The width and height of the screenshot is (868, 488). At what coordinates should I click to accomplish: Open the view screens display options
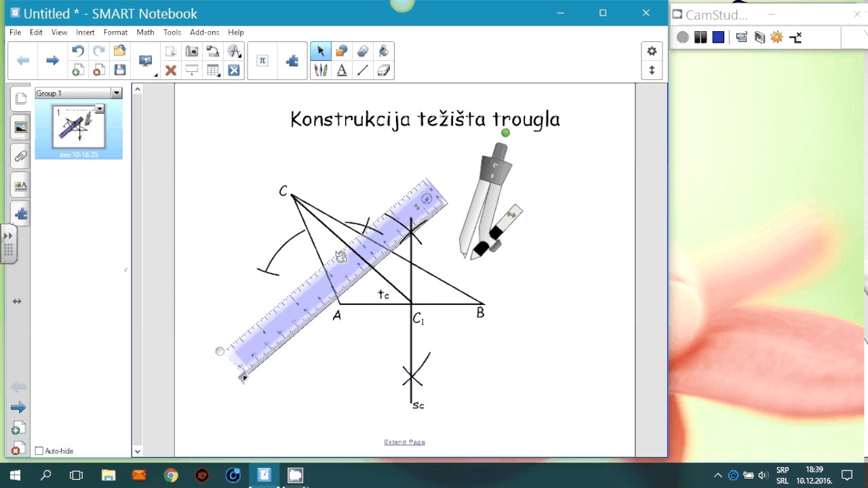coord(146,61)
